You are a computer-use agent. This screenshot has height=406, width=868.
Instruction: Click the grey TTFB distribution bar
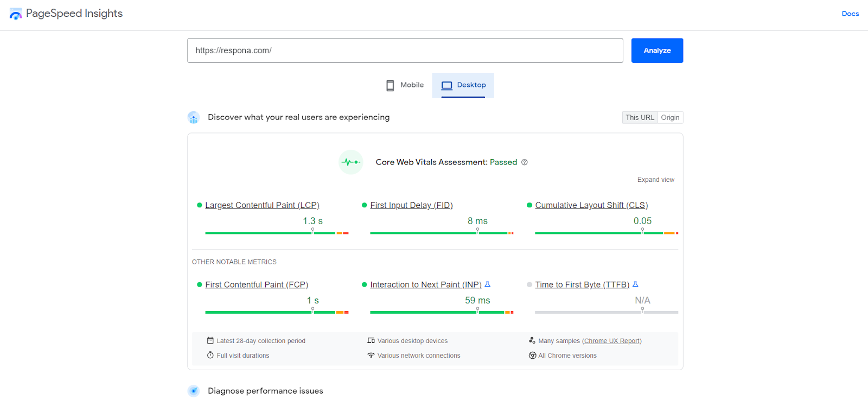click(x=607, y=312)
